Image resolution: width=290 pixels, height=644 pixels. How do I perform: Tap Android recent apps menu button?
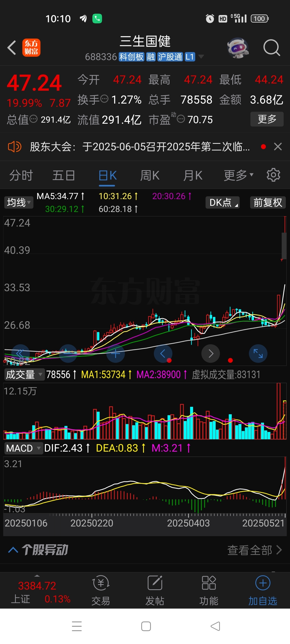click(77, 626)
